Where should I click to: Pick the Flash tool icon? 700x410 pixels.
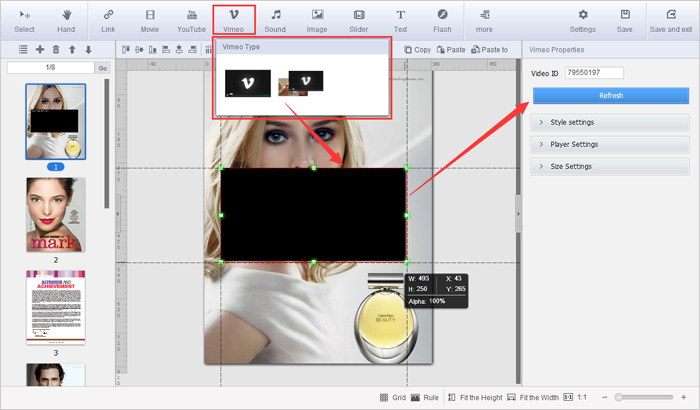442,20
